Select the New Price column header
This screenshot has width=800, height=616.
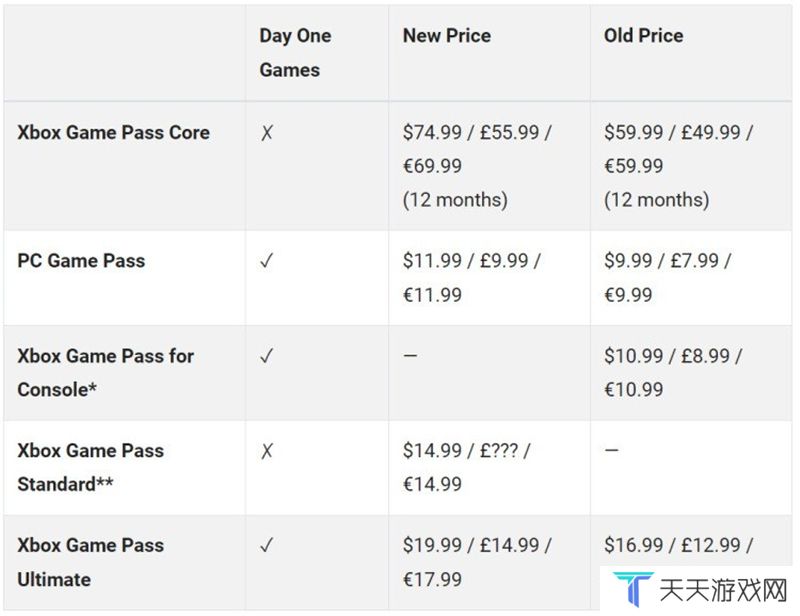447,35
